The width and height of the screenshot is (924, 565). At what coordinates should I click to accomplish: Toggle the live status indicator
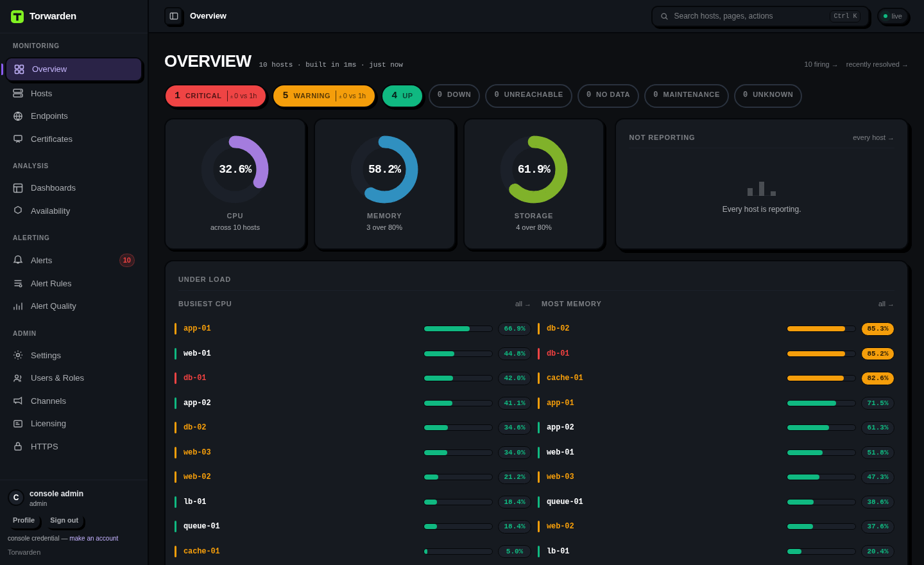click(x=893, y=16)
